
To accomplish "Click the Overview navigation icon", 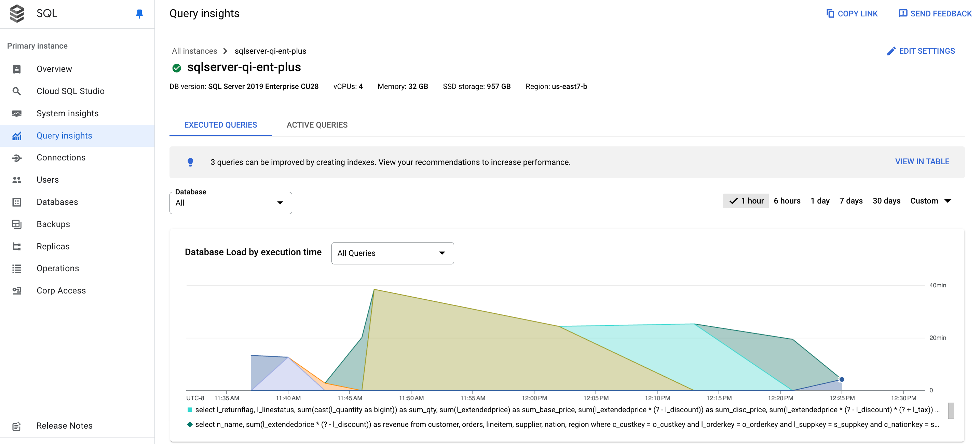I will [x=17, y=69].
